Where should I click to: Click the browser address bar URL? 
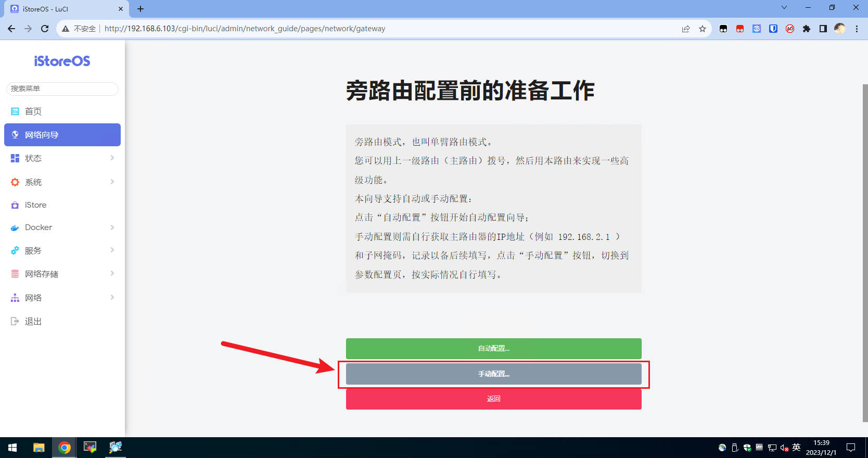(x=245, y=29)
